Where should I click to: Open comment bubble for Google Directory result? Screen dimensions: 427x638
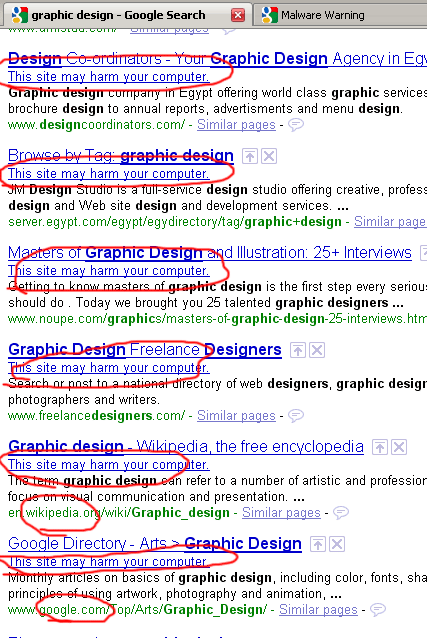click(378, 610)
